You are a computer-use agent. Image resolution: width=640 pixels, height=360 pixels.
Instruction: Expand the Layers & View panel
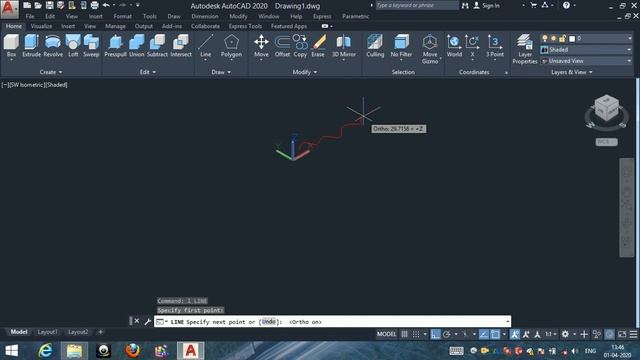coord(571,72)
